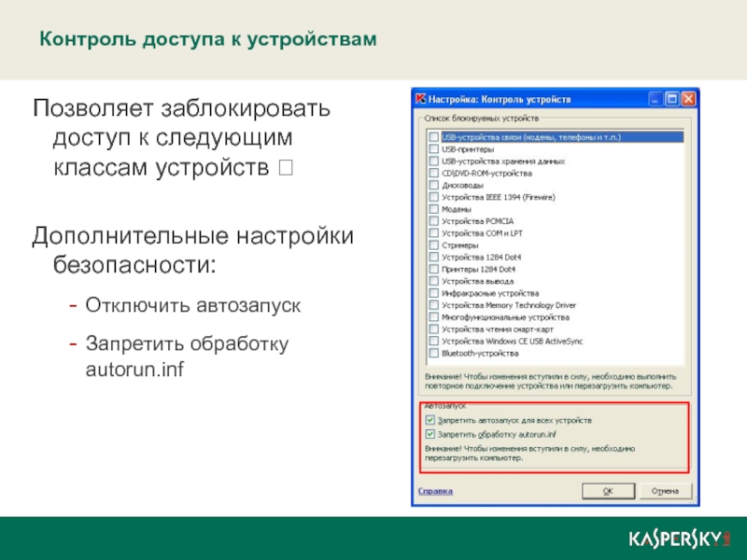Image resolution: width=747 pixels, height=560 pixels.
Task: Check the Модемы checkbox
Action: (433, 209)
